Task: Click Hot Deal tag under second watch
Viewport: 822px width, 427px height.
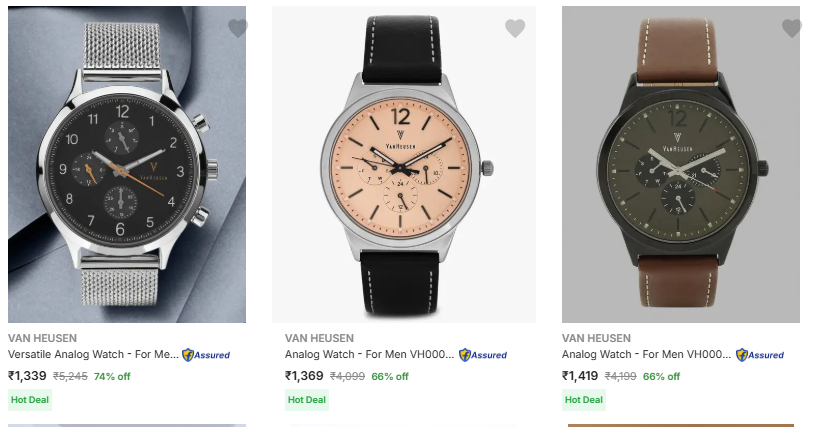Action: point(306,400)
